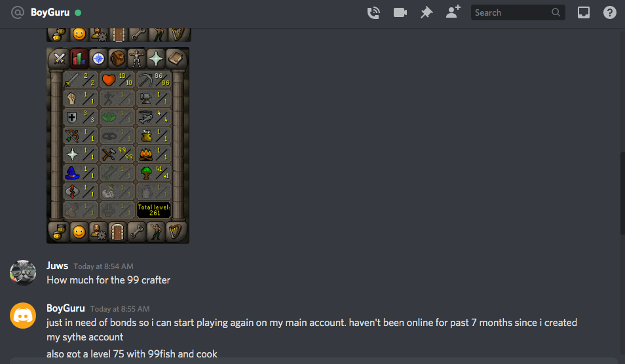Click the 41 woodcutting skill in image

154,172
